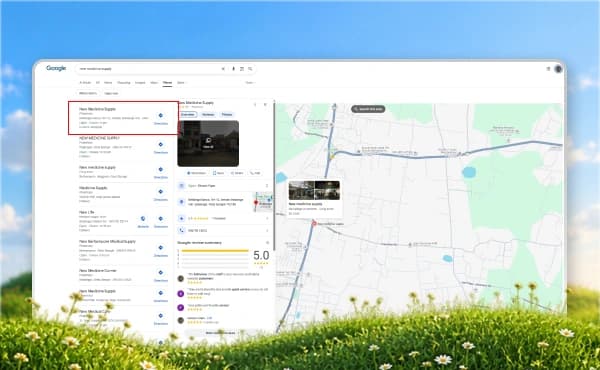This screenshot has height=370, width=600.
Task: Click the Share button under the business photo
Action: pyautogui.click(x=237, y=173)
